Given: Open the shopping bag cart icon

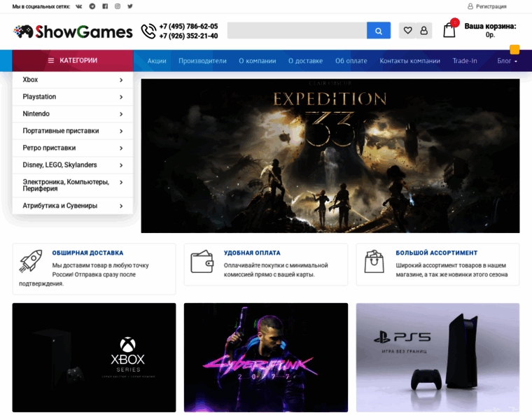Looking at the screenshot, I should pyautogui.click(x=449, y=30).
